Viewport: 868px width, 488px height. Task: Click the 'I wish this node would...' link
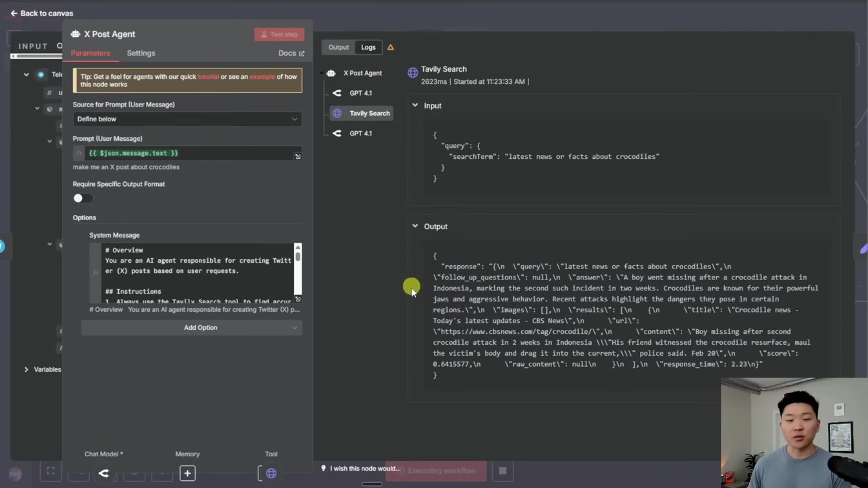tap(365, 469)
